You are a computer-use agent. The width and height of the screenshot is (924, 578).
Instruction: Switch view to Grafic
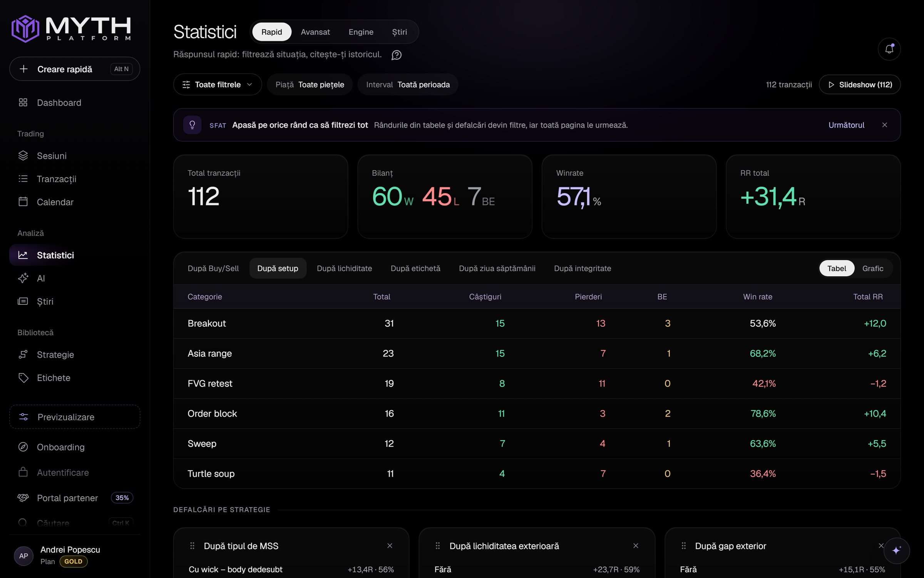point(872,268)
